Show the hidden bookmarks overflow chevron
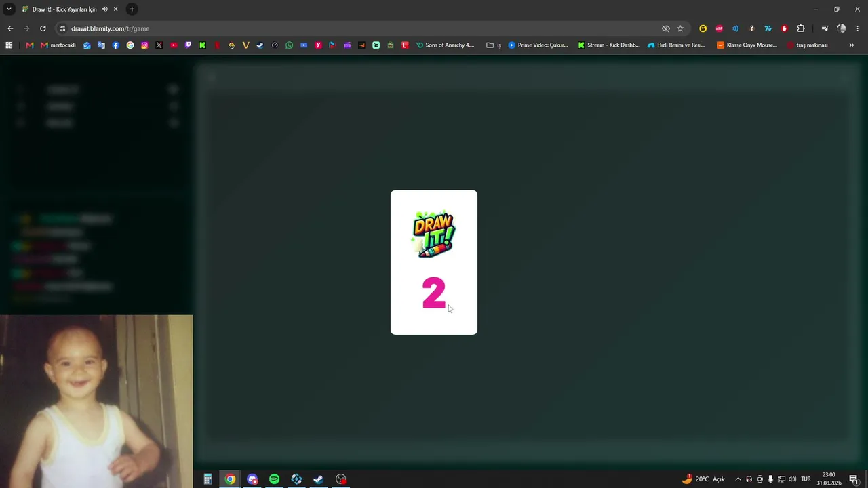The width and height of the screenshot is (868, 488). (851, 45)
